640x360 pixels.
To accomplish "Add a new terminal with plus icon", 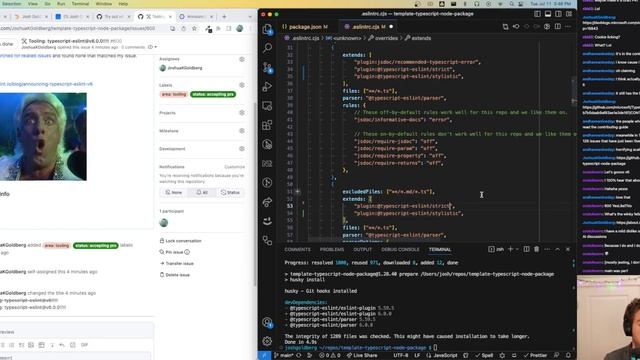I will pos(510,249).
